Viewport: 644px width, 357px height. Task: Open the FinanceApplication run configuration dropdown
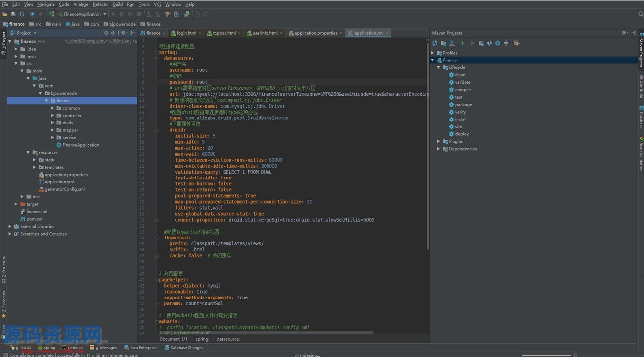[x=83, y=14]
